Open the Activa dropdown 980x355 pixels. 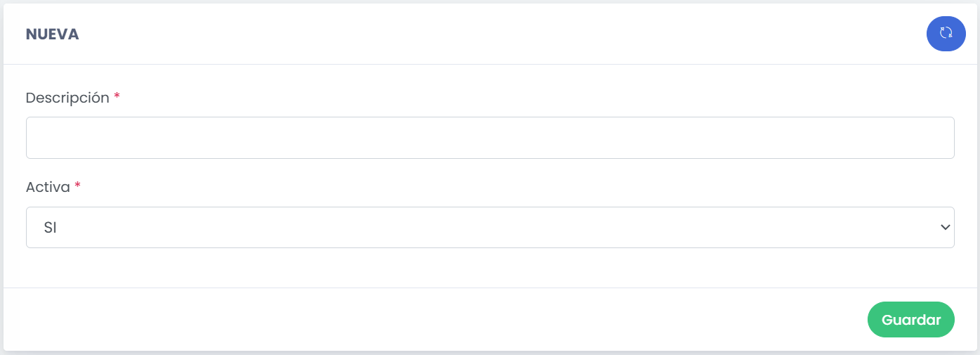coord(490,227)
